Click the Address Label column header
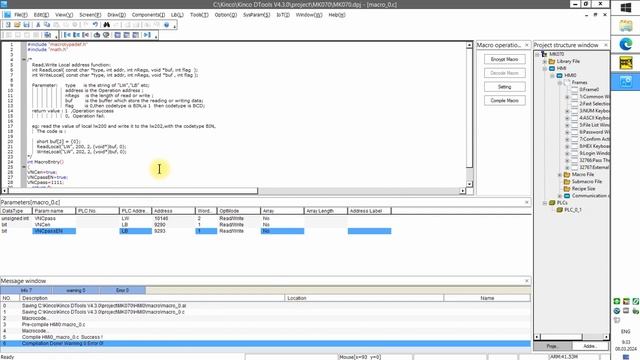The height and width of the screenshot is (360, 640). click(369, 211)
